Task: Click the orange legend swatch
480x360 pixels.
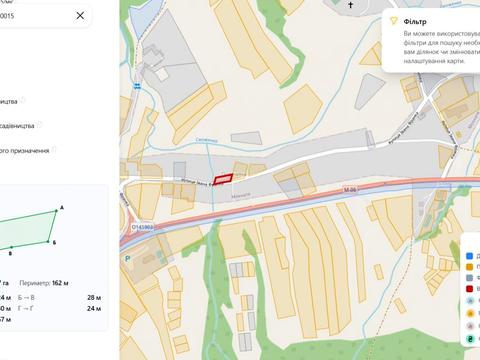Action: coord(469,267)
